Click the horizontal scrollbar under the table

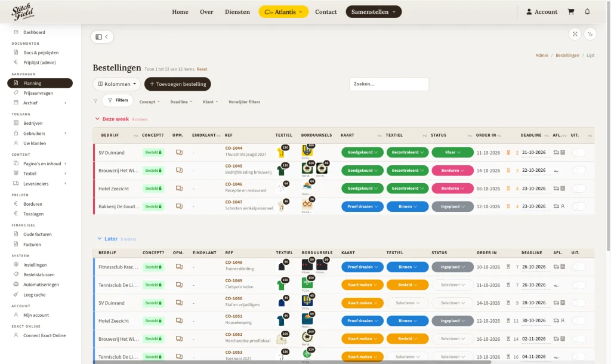(292, 362)
